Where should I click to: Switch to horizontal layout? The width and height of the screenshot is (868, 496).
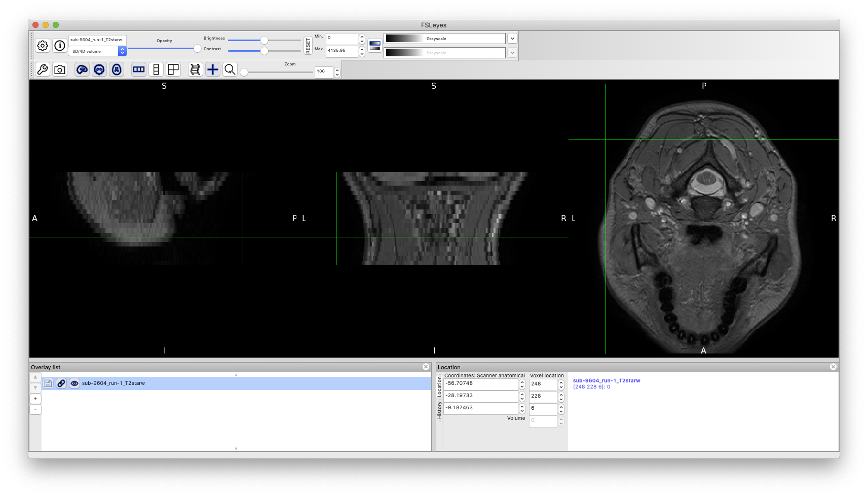click(x=139, y=69)
